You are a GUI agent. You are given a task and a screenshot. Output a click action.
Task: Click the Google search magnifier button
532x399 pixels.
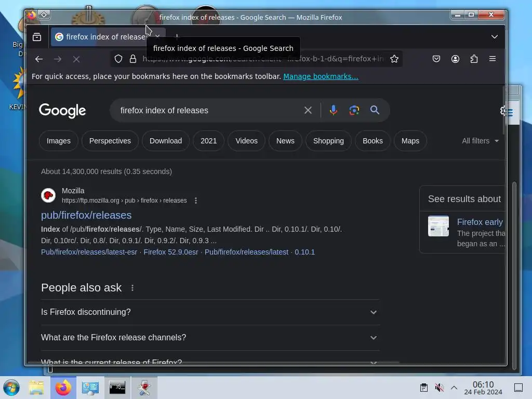375,110
